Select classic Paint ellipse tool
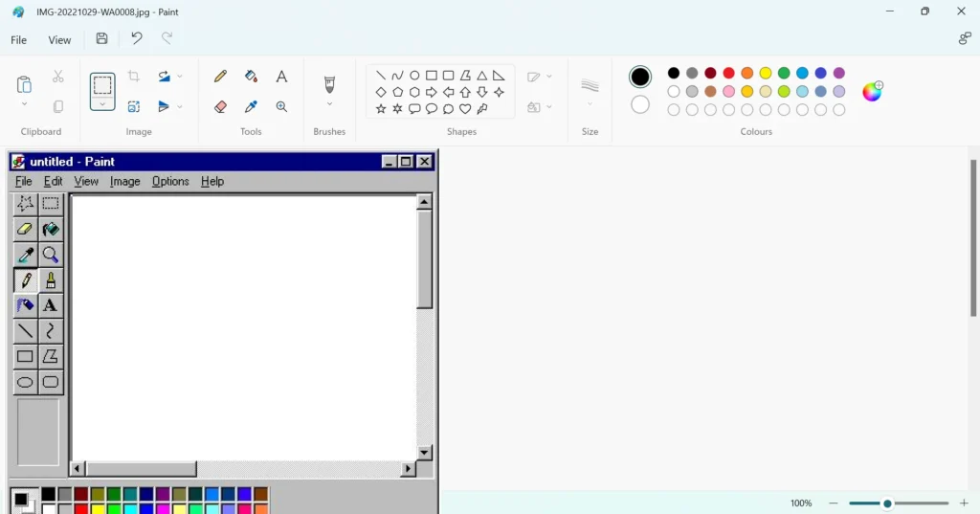The image size is (980, 514). click(25, 382)
